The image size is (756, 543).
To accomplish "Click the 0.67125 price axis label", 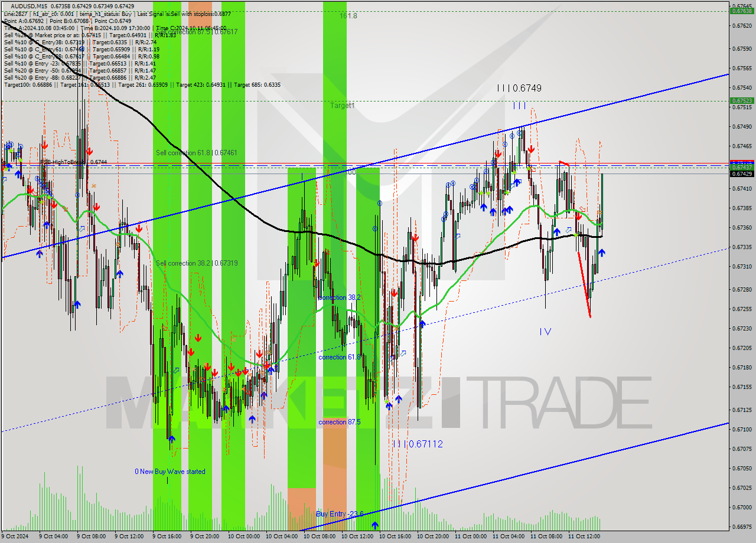I will click(x=742, y=410).
